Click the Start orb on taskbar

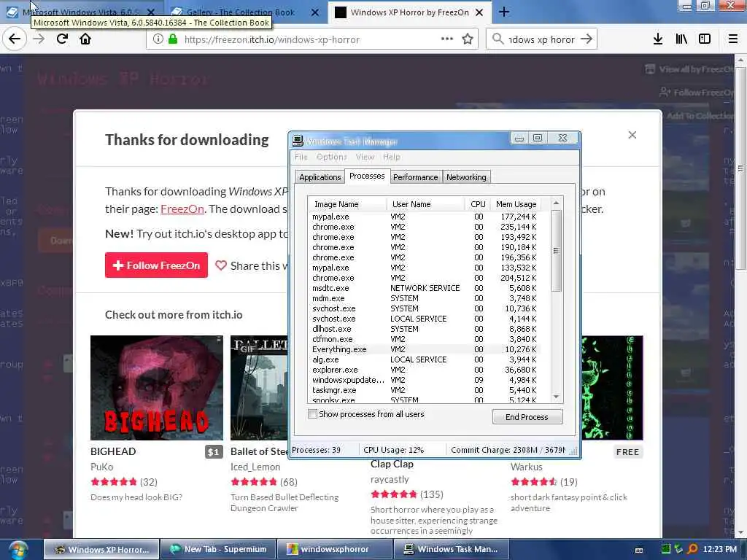[18, 550]
